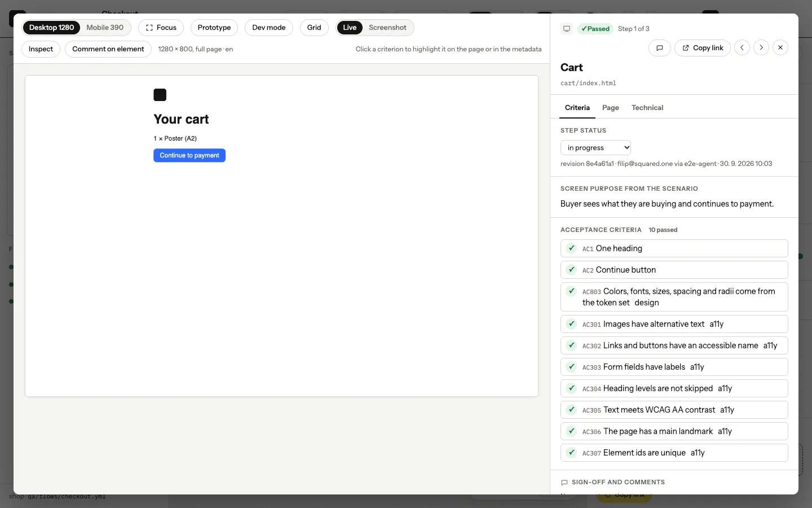The width and height of the screenshot is (812, 508).
Task: Go to the next step arrow
Action: [x=761, y=48]
